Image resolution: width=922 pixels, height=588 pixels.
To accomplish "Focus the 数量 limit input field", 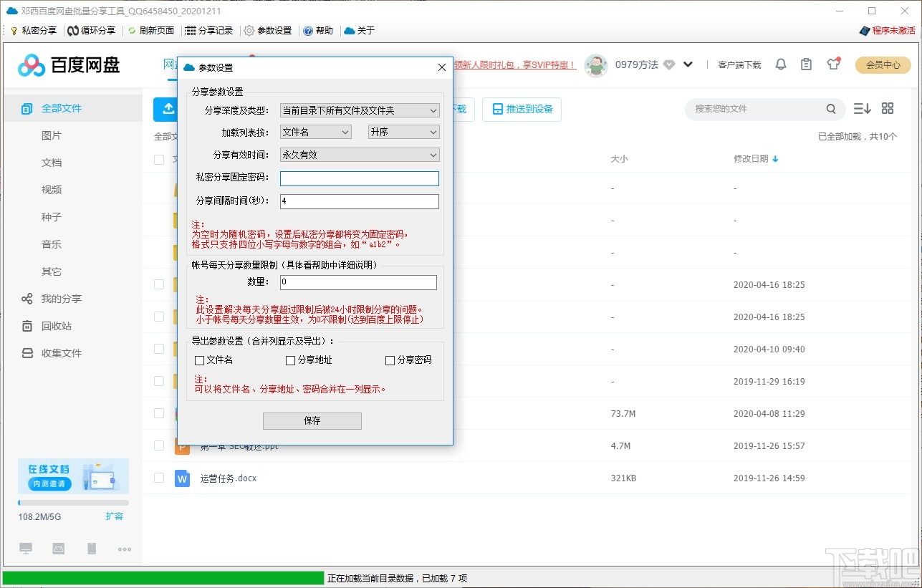I will point(358,282).
